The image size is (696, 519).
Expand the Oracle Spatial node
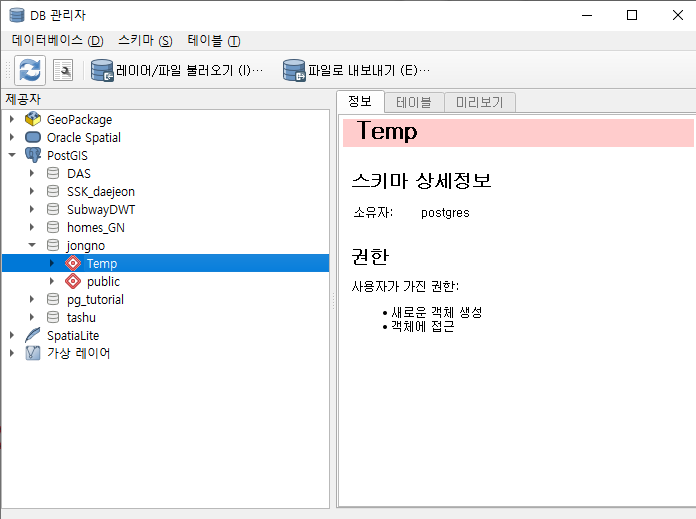12,137
